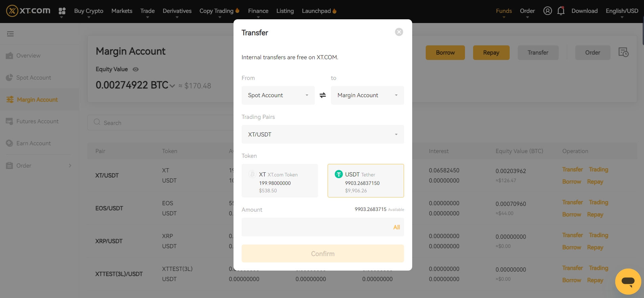Open the Order top menu
The image size is (644, 298).
[527, 11]
